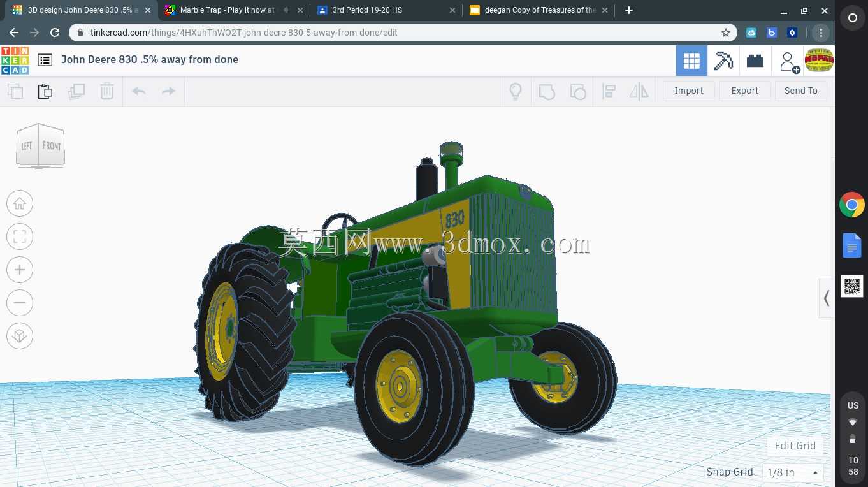Click the Redo arrow
Viewport: 868px width, 487px height.
point(168,91)
